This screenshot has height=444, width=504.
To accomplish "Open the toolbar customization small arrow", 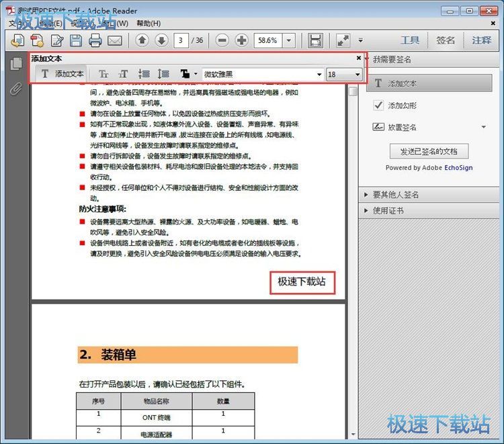I will click(361, 40).
